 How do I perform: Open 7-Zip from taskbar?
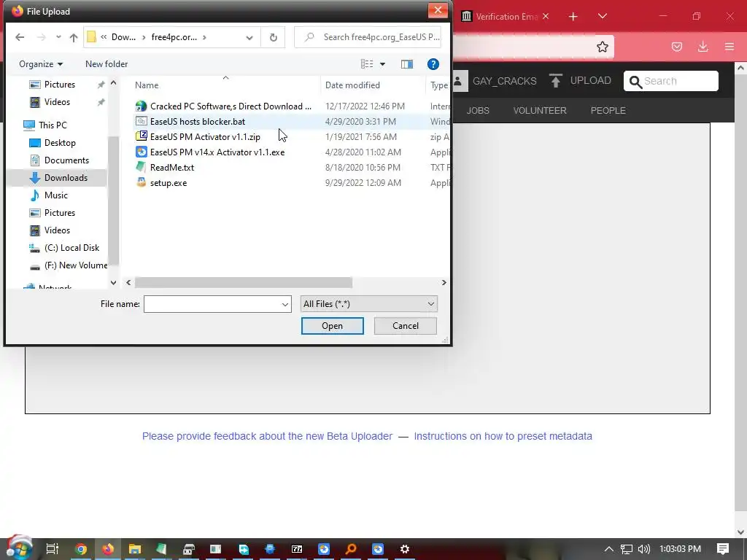297,549
